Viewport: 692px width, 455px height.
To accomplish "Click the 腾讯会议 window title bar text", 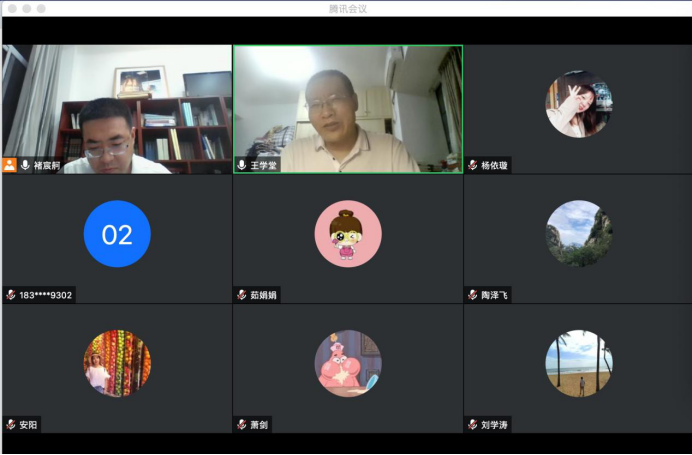I will pos(347,8).
